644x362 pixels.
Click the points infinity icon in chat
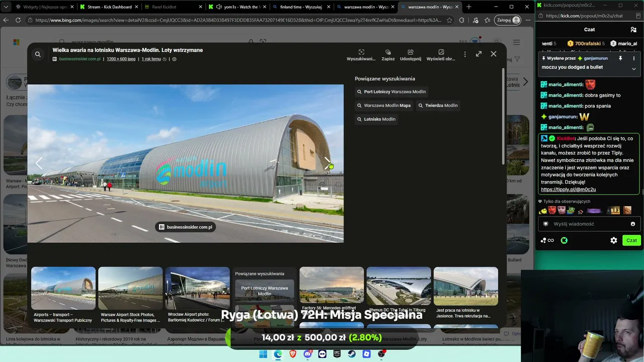pyautogui.click(x=547, y=240)
